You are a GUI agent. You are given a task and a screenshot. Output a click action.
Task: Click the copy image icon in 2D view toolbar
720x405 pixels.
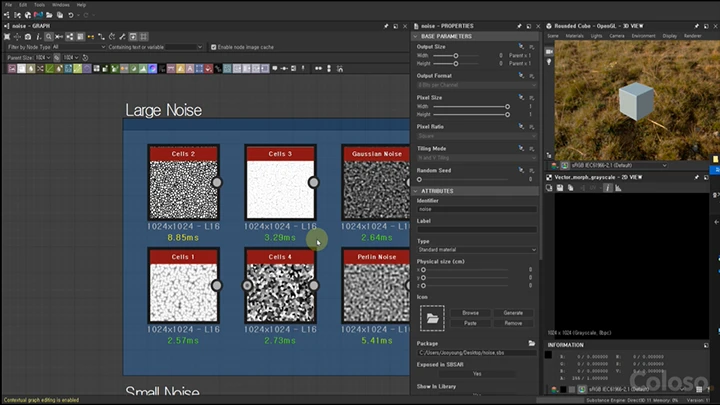point(570,188)
